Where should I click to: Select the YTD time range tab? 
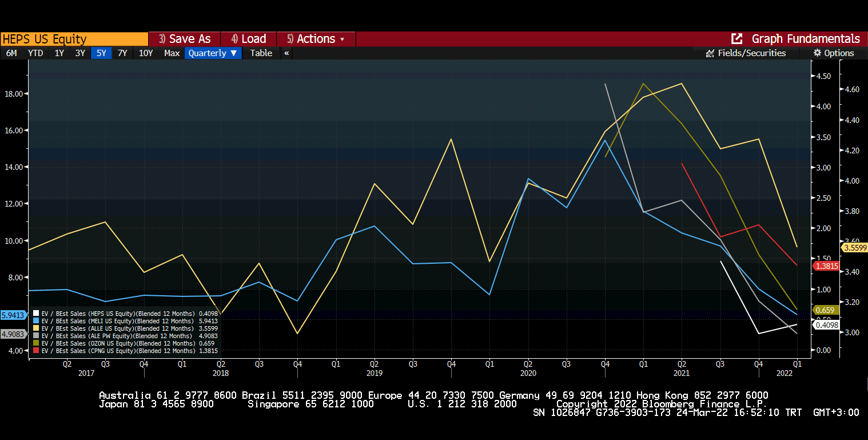(35, 53)
